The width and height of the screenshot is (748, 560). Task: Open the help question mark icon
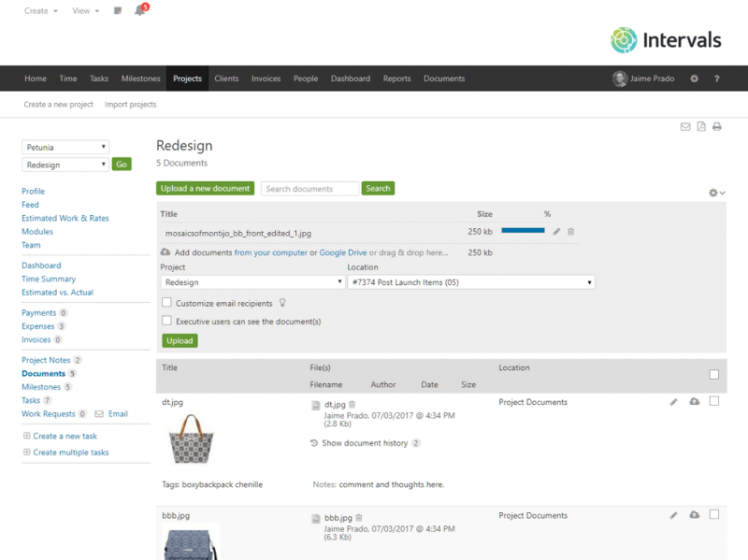[x=716, y=79]
